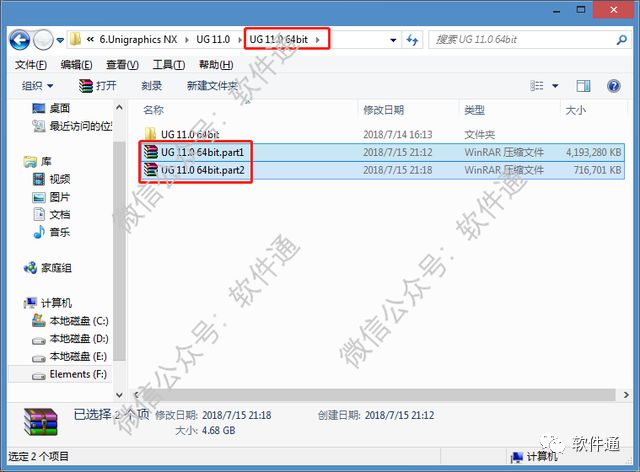Click the horizontal scrollbar track
This screenshot has height=472, width=640.
pyautogui.click(x=379, y=395)
